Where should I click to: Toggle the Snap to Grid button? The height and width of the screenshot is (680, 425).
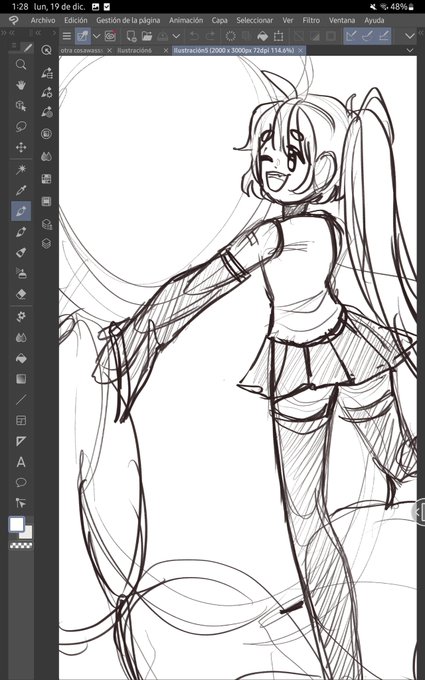point(384,36)
